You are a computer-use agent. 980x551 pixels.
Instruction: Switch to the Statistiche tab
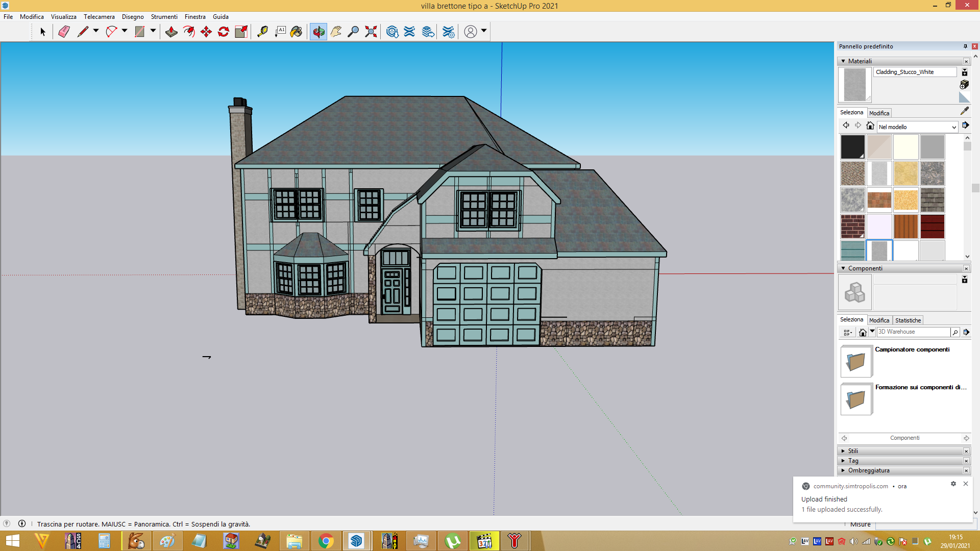[x=908, y=320]
